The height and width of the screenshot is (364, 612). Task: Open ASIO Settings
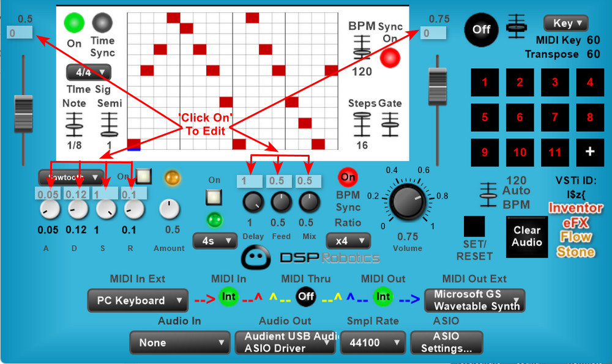pos(446,343)
